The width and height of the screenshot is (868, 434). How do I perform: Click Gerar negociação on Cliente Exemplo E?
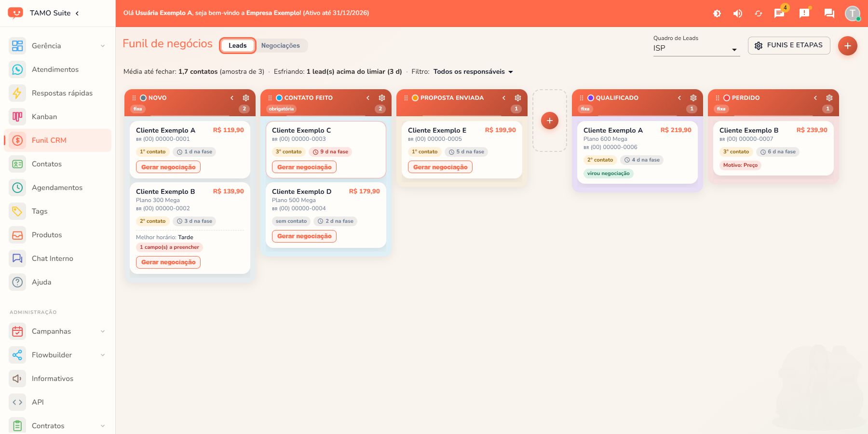pos(440,167)
